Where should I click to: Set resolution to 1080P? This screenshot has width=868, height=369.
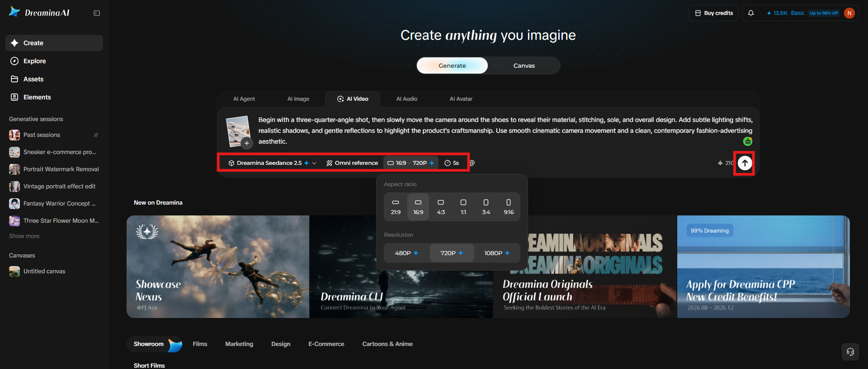click(497, 253)
